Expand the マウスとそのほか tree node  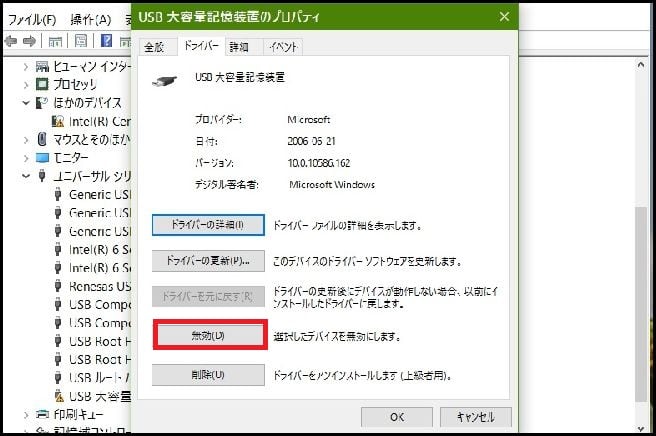tap(26, 139)
